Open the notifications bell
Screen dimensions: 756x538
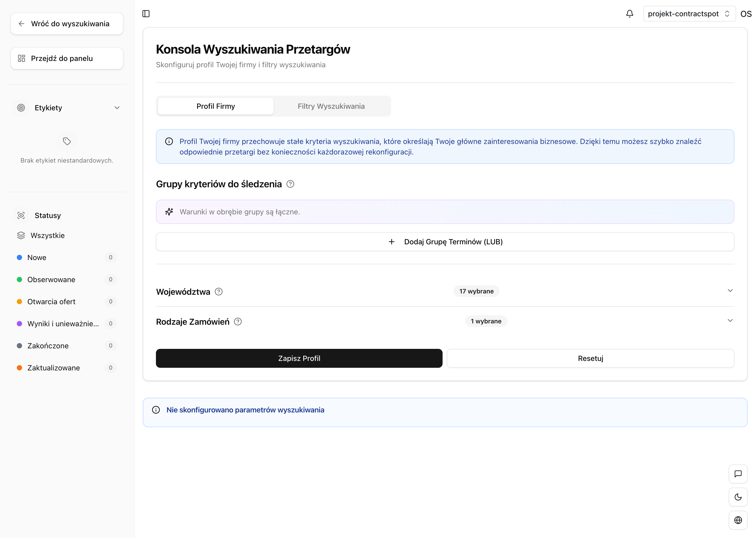click(629, 14)
